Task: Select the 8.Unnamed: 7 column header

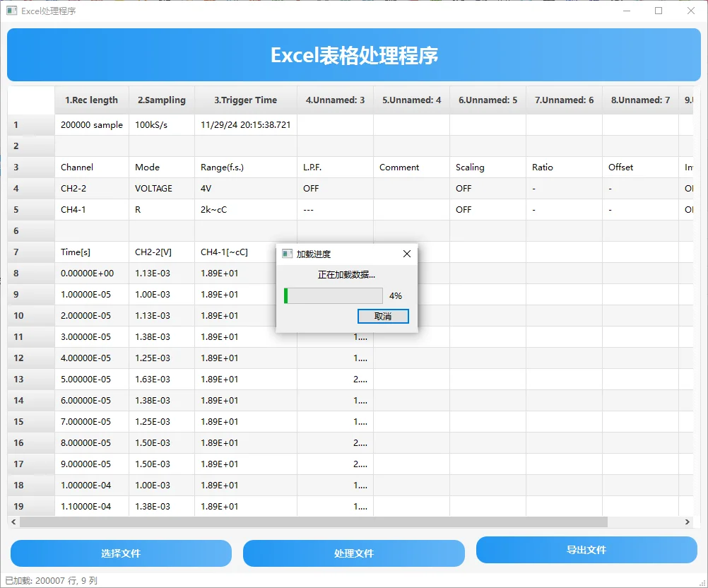Action: tap(640, 100)
